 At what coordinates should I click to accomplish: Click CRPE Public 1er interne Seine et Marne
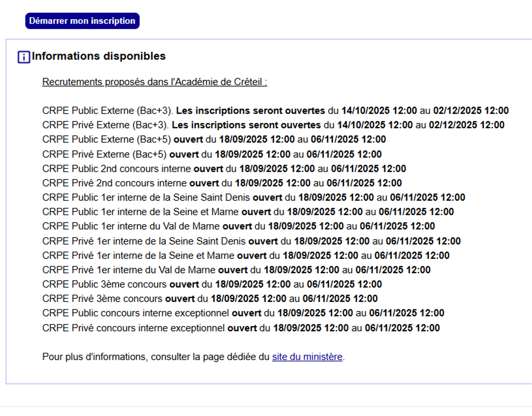pyautogui.click(x=248, y=212)
